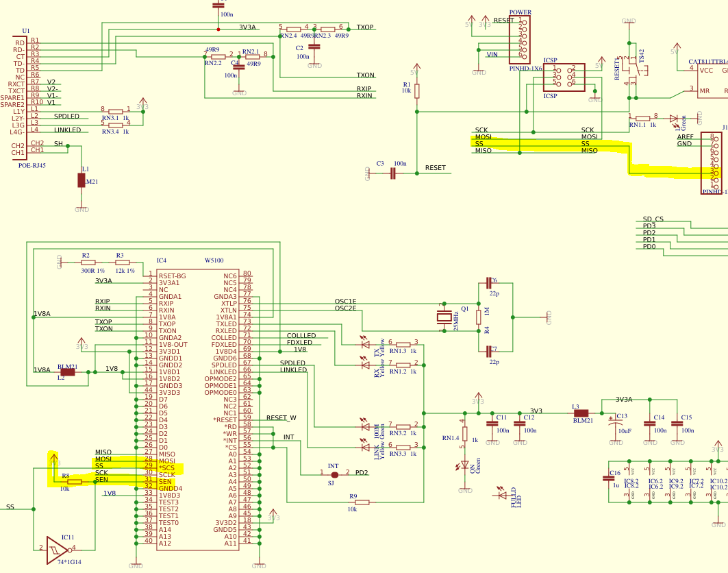Select the PD2 label beside INT jumper

(x=362, y=473)
